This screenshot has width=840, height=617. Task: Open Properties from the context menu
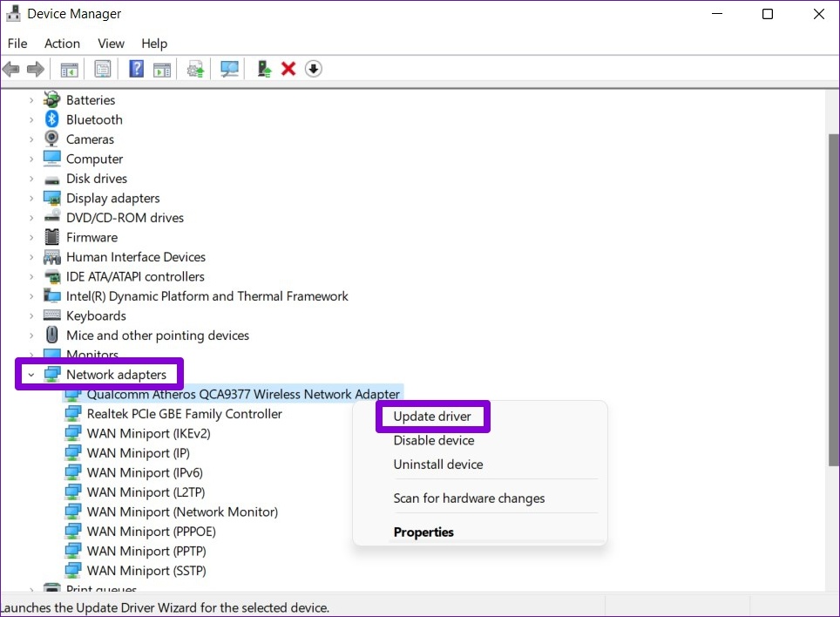point(427,532)
